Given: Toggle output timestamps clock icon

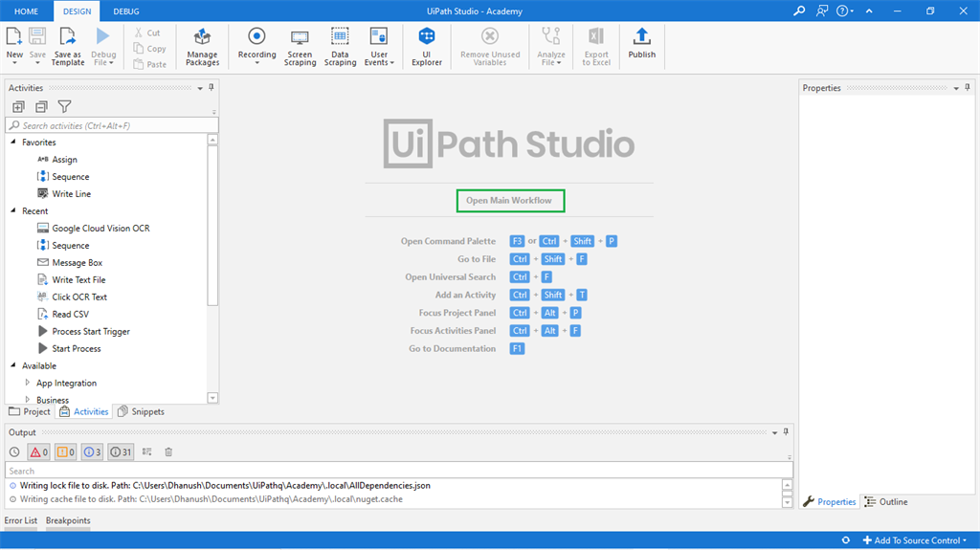Looking at the screenshot, I should (x=14, y=451).
